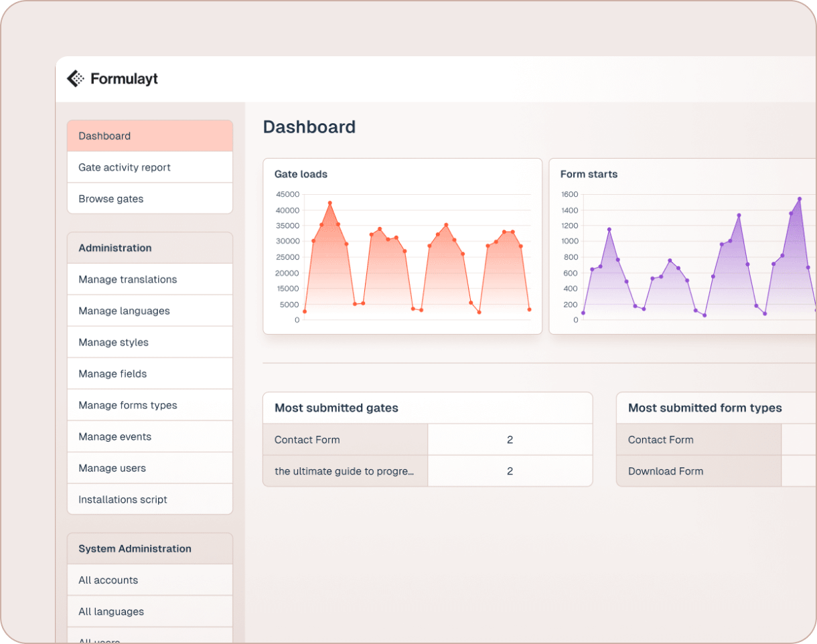This screenshot has width=817, height=644.
Task: Select Manage events
Action: (x=115, y=436)
